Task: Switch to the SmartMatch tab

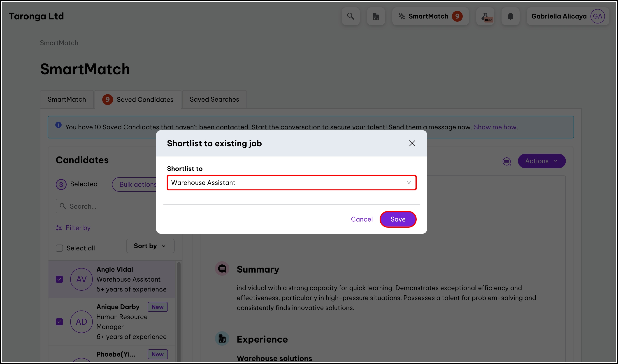Action: click(67, 100)
